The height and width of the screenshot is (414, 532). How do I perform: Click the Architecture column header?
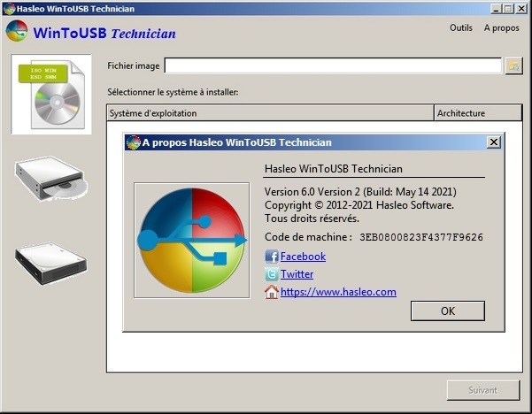click(x=478, y=113)
